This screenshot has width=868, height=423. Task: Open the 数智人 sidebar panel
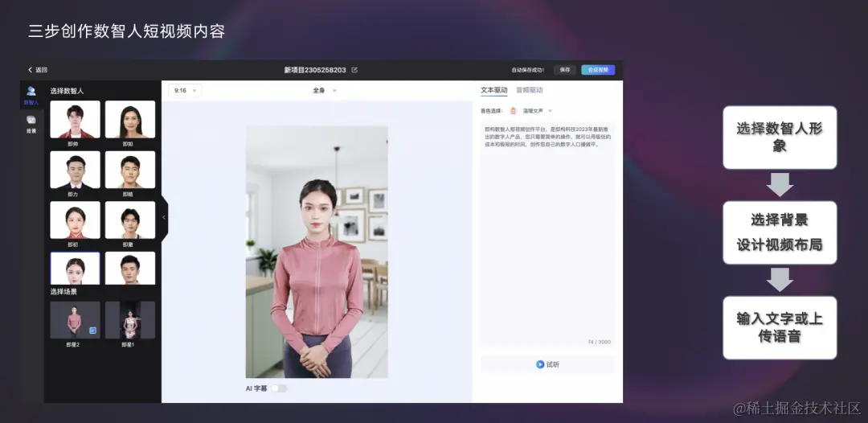coord(31,95)
